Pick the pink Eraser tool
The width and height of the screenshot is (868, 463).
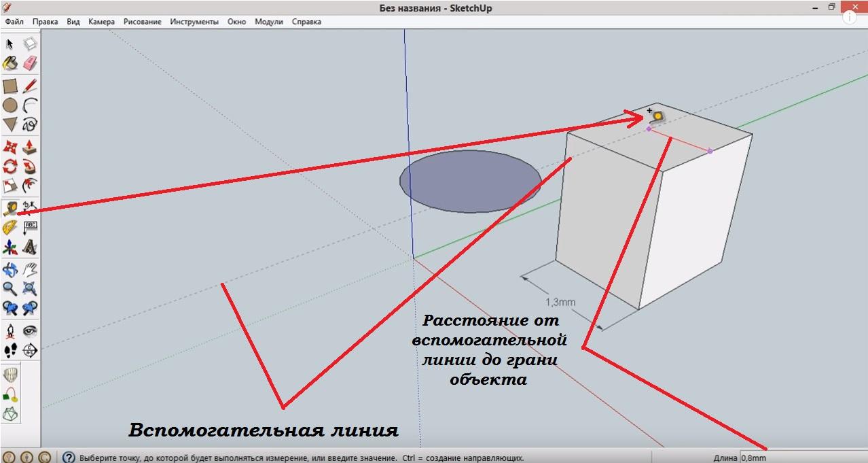[30, 64]
